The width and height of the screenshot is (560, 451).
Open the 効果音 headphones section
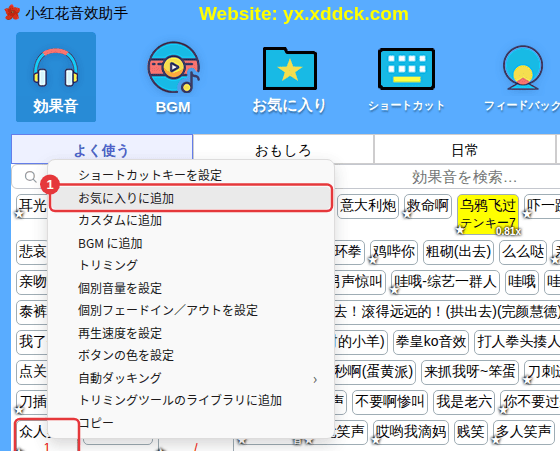point(56,77)
